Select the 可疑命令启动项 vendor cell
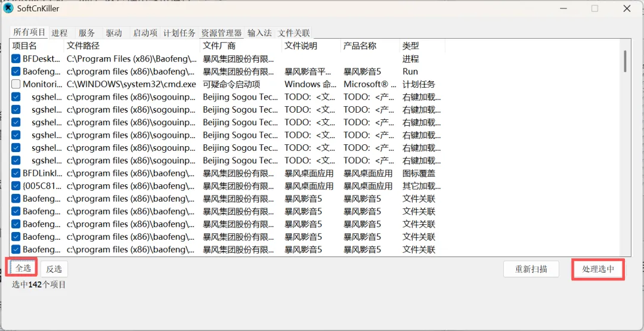Screen dimensions: 644x331 tap(231, 84)
